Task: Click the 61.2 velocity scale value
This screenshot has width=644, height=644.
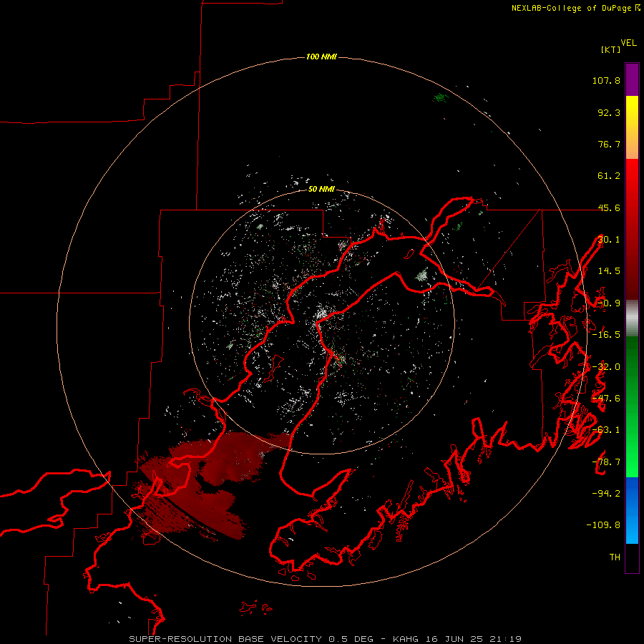Action: pos(609,176)
